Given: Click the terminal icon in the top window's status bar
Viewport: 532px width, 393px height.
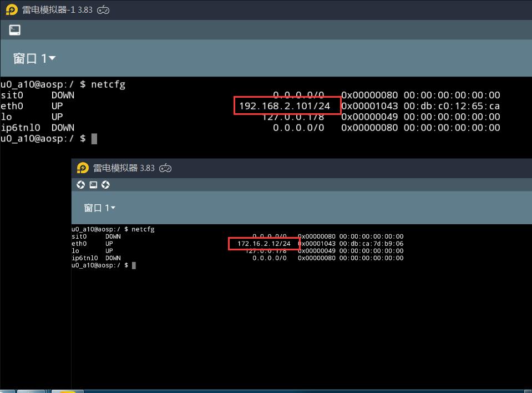Looking at the screenshot, I should (x=15, y=30).
